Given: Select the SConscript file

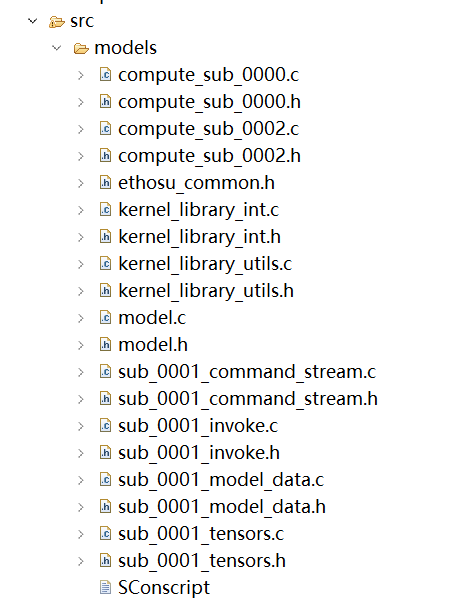Looking at the screenshot, I should pos(164,588).
